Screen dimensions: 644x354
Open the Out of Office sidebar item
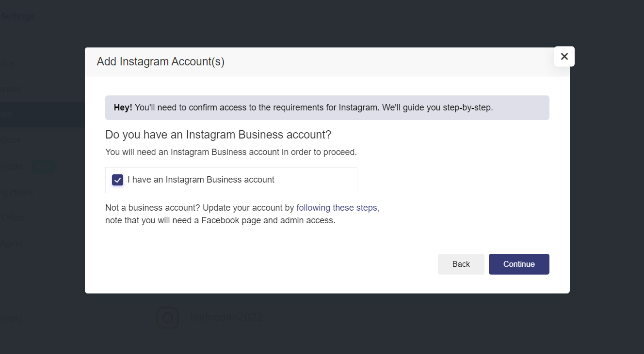tap(12, 218)
